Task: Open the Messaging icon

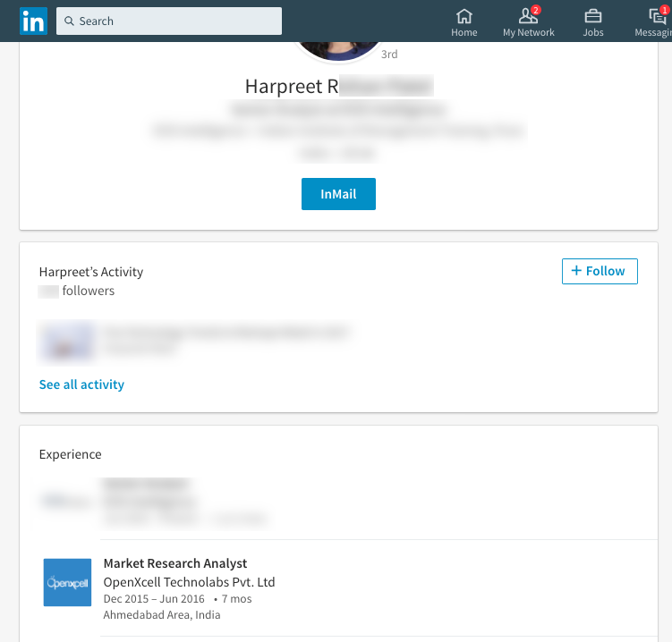Action: tap(658, 16)
